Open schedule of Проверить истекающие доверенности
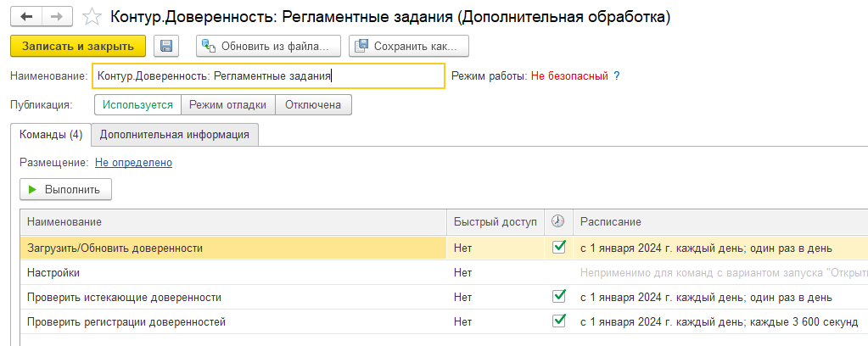Screen dimensions: 868x346 706,298
